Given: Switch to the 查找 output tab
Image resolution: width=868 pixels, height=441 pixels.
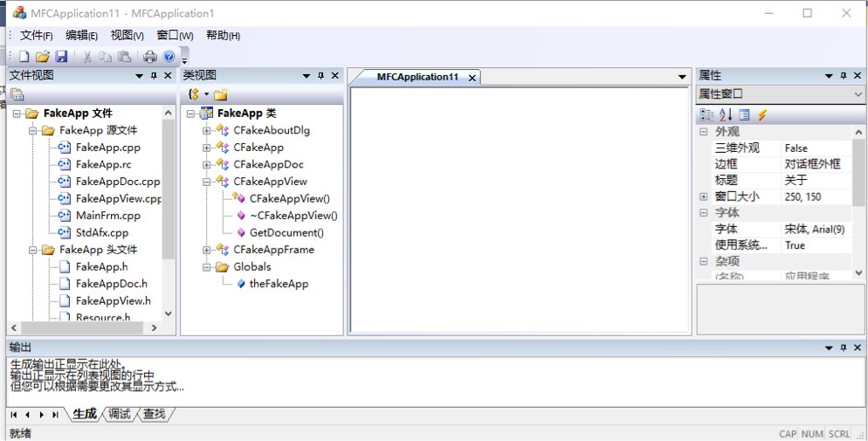Looking at the screenshot, I should pos(155,414).
